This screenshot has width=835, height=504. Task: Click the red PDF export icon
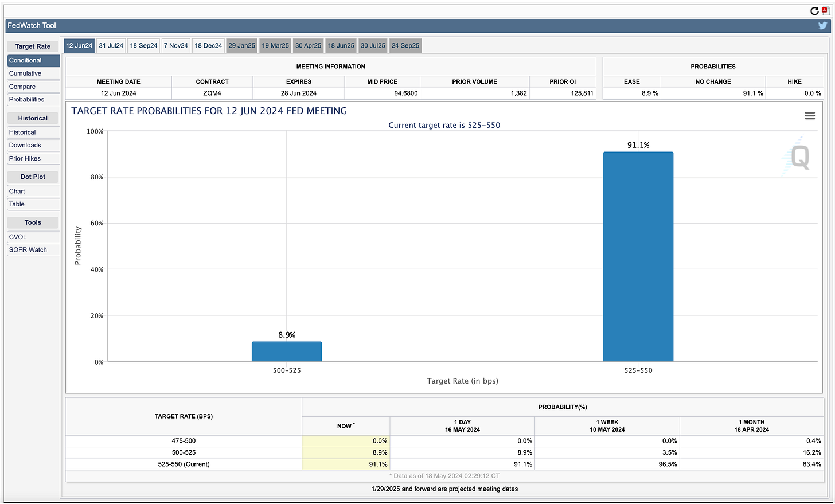825,10
